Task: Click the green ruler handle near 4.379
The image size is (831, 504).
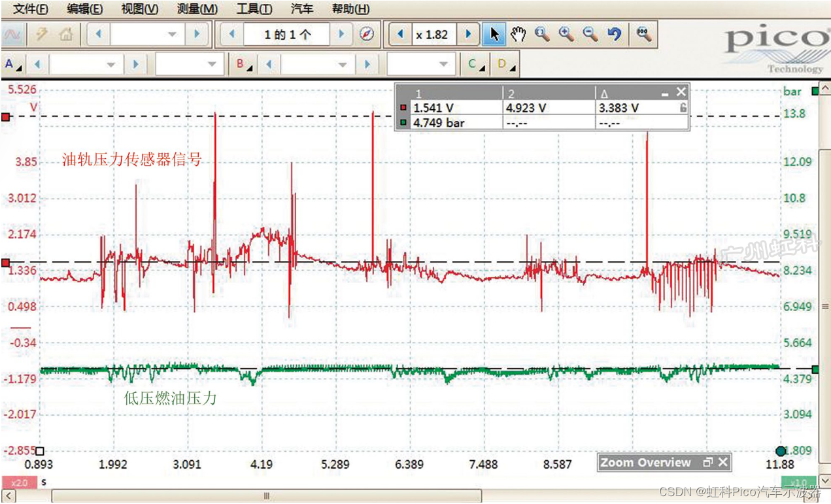Action: (x=815, y=369)
